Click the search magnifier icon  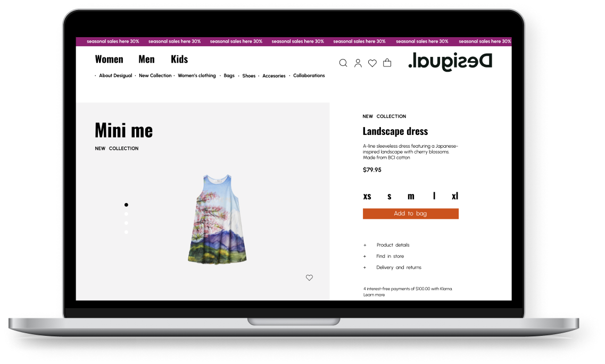click(x=343, y=63)
